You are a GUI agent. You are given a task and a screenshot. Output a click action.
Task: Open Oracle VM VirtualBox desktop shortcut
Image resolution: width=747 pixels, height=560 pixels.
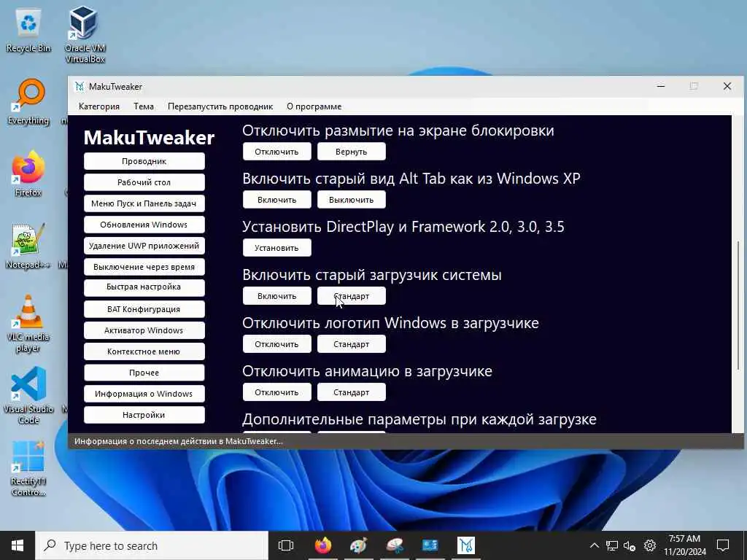point(85,34)
